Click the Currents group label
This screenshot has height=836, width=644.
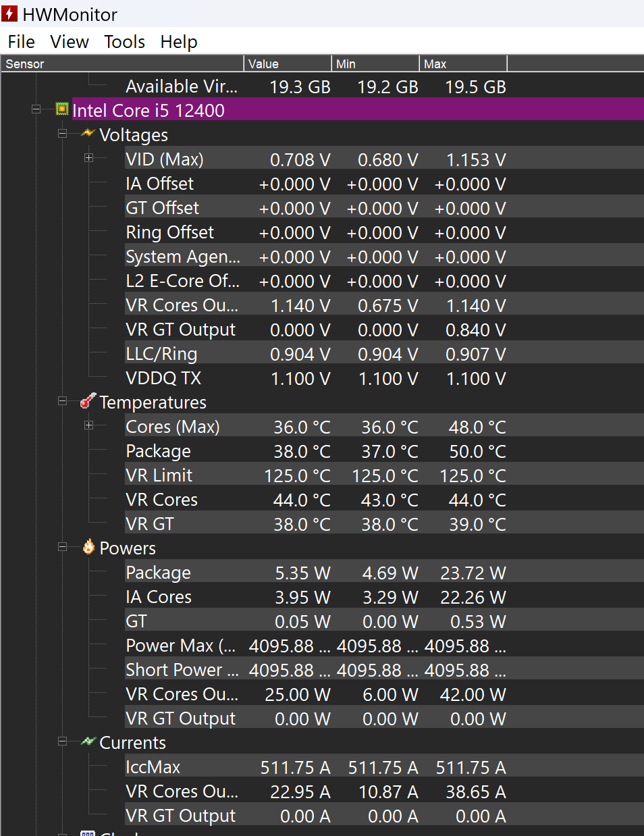point(133,743)
